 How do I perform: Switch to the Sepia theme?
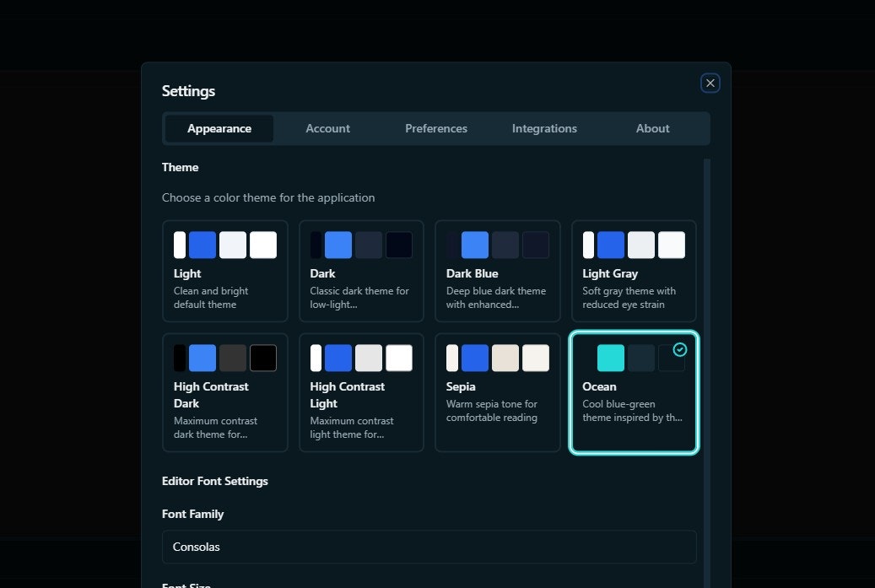pyautogui.click(x=497, y=392)
